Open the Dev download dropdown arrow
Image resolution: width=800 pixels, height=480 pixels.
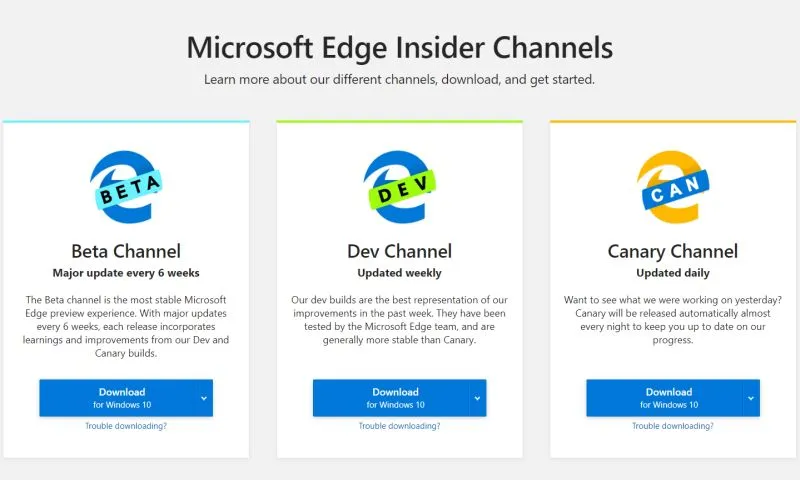click(477, 397)
